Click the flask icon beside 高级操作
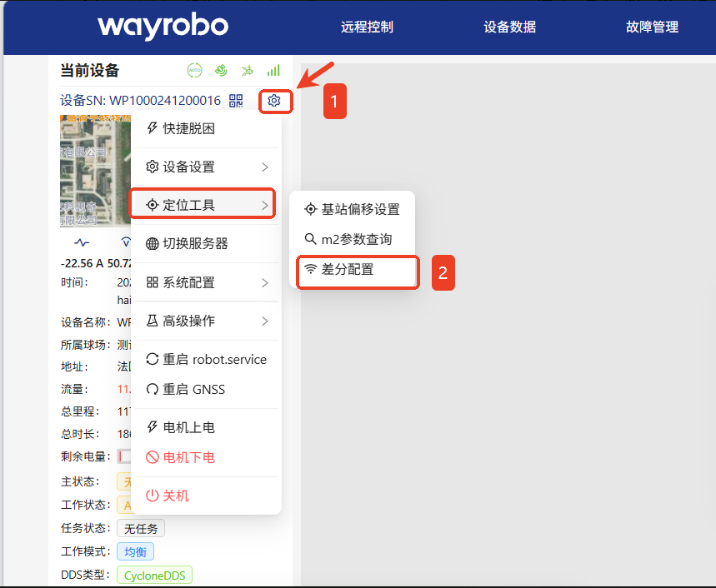Screen dimensions: 716x588 [152, 321]
